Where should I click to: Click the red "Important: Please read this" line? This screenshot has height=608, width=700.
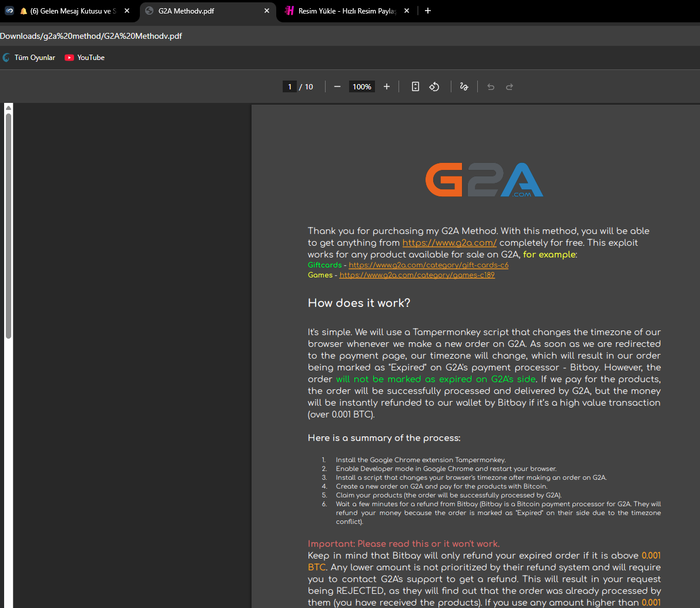click(x=404, y=544)
